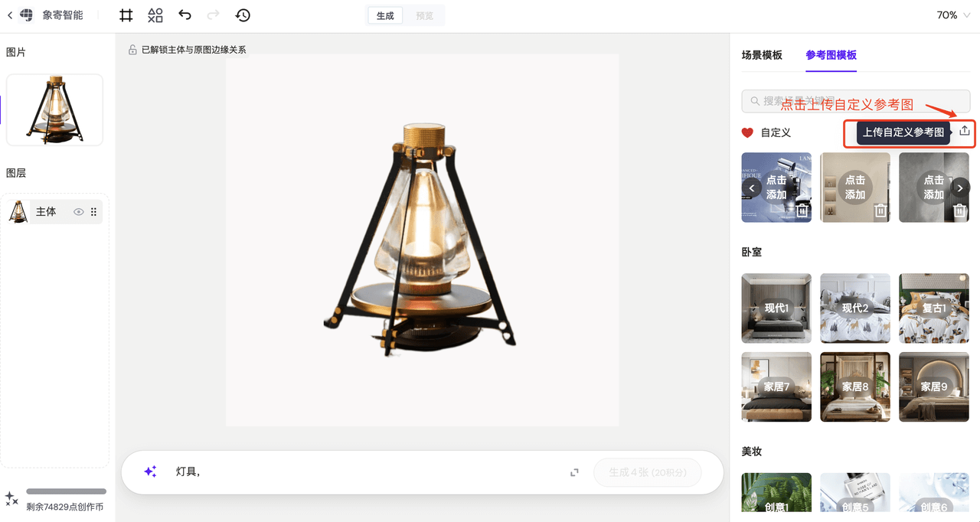Open the 参考图模板 tab
Viewport: 980px width, 522px height.
[x=831, y=55]
